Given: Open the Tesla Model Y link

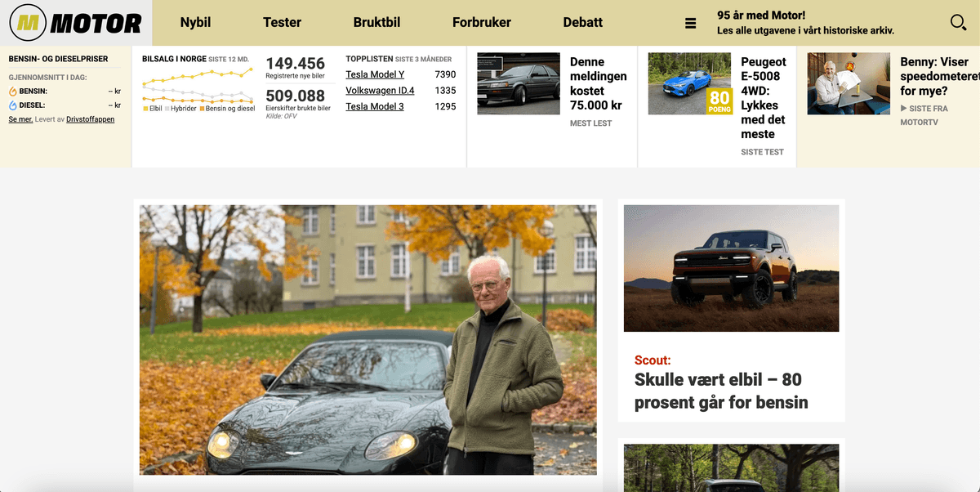Looking at the screenshot, I should click(375, 74).
